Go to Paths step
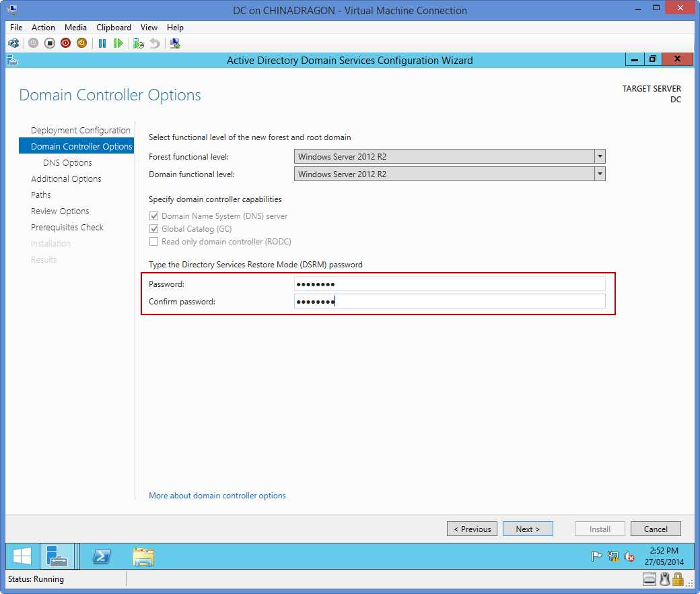 tap(40, 195)
